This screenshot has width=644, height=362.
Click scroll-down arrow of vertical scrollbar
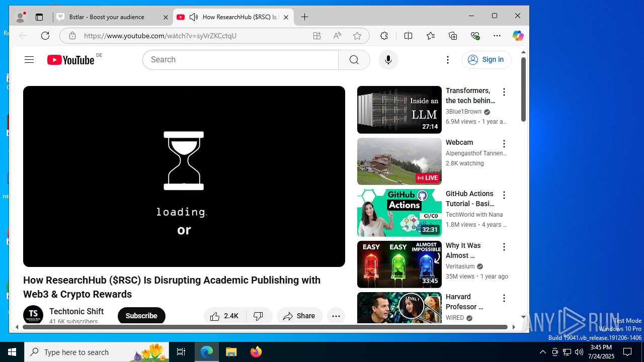pyautogui.click(x=523, y=317)
